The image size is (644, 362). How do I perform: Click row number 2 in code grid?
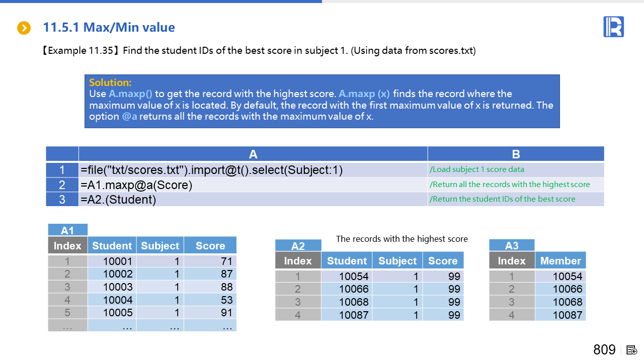(x=62, y=185)
